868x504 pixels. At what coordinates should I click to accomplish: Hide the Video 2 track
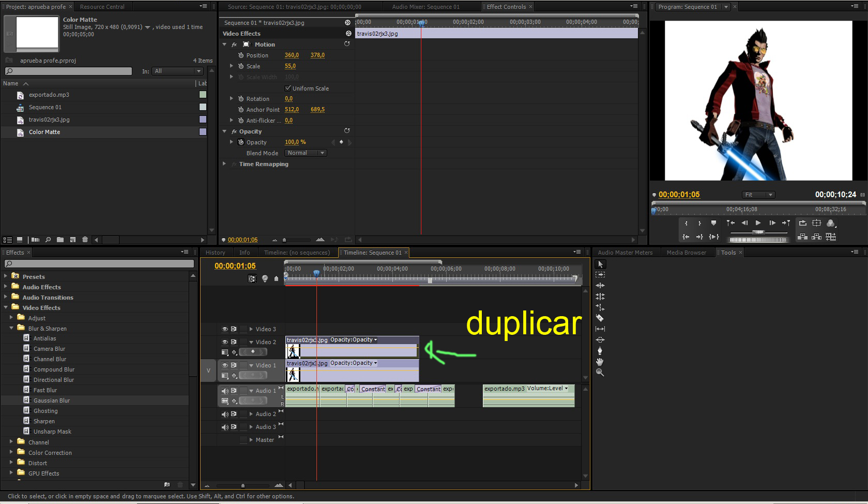pos(225,342)
